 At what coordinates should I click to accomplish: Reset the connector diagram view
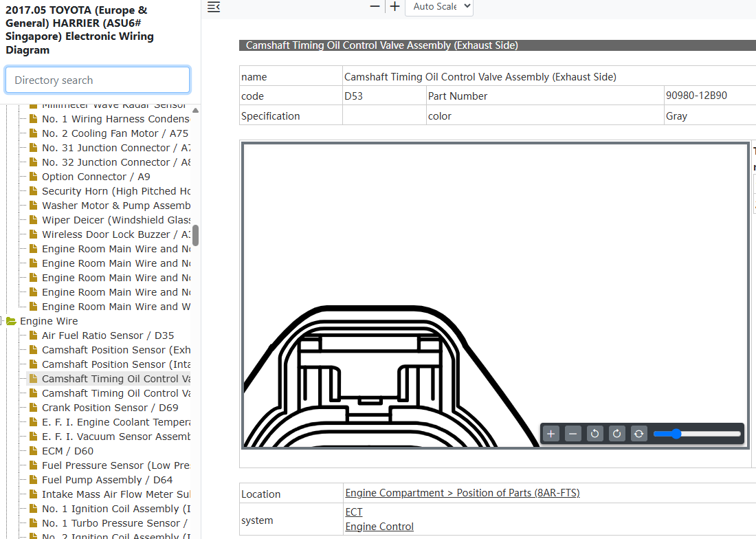639,433
